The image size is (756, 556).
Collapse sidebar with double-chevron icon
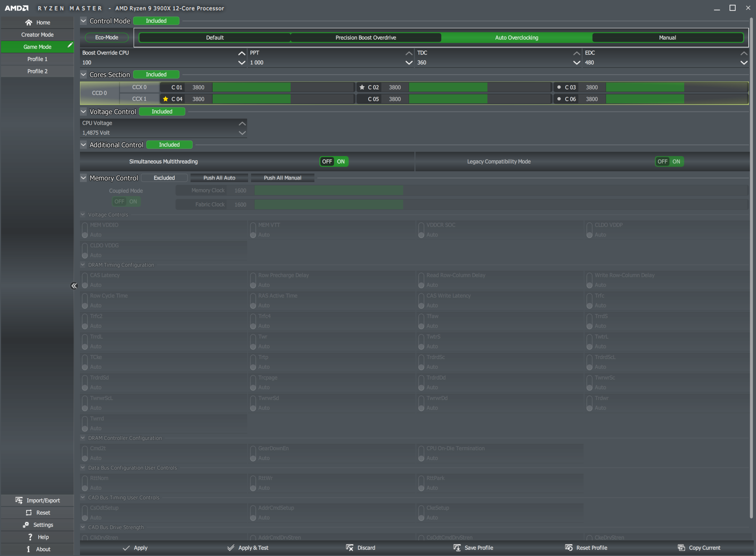[x=74, y=286]
